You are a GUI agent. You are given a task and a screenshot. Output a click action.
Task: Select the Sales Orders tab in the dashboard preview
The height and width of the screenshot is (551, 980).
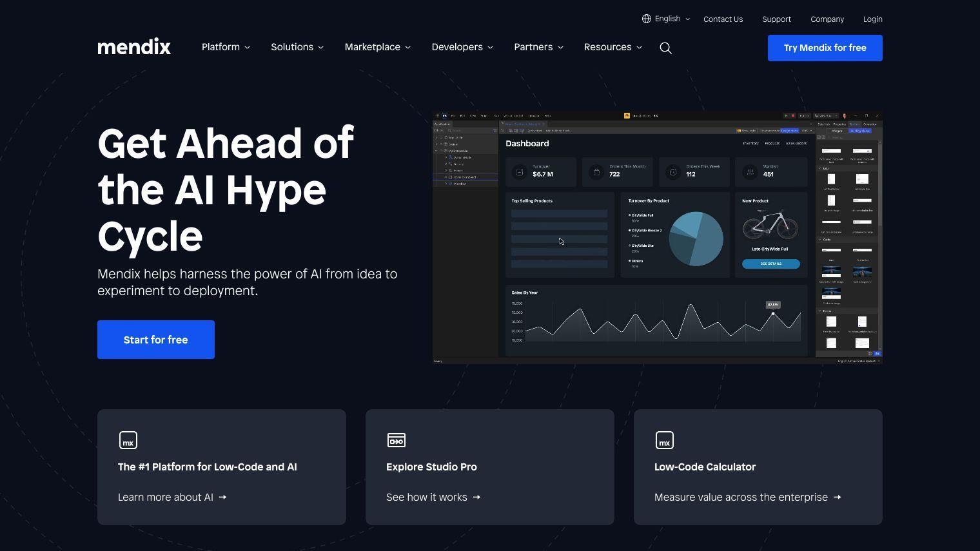[x=796, y=143]
